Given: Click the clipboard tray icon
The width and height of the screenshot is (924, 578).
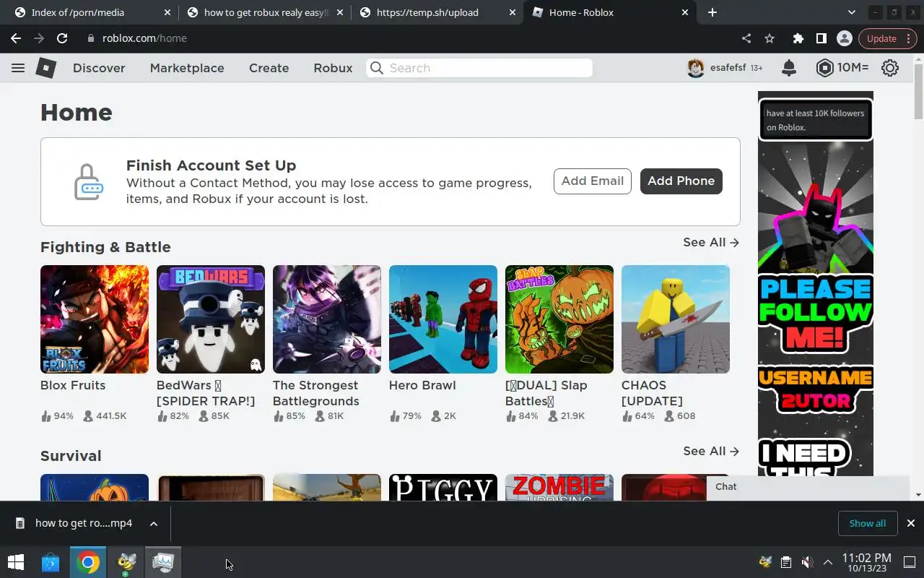Looking at the screenshot, I should pos(786,562).
